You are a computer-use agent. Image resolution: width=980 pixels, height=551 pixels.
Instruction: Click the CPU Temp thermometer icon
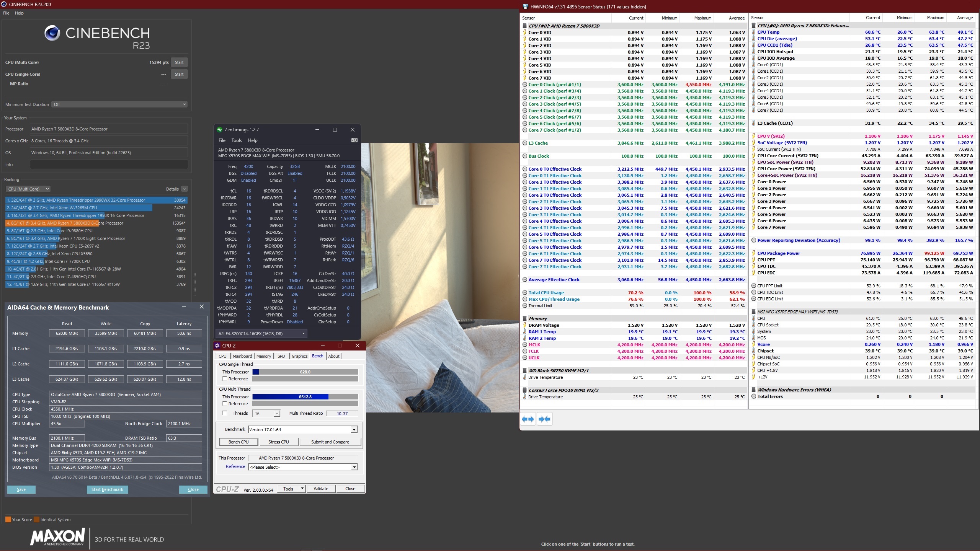click(753, 32)
